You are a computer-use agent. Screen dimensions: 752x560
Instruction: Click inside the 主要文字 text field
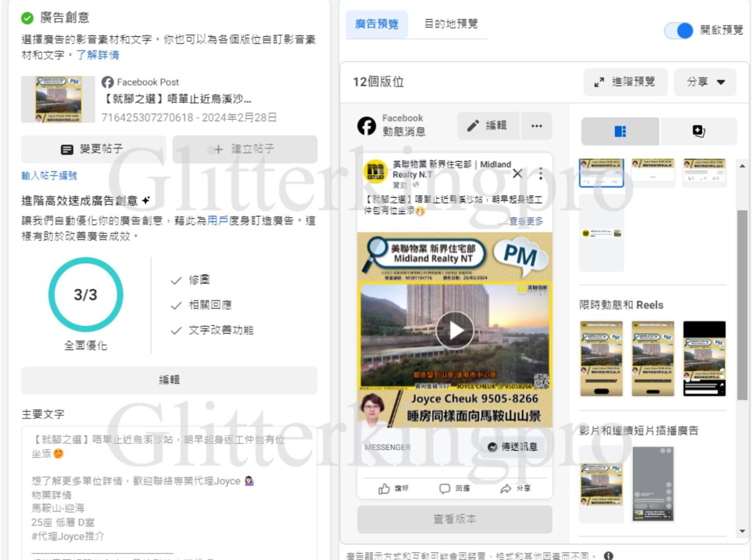[169, 490]
